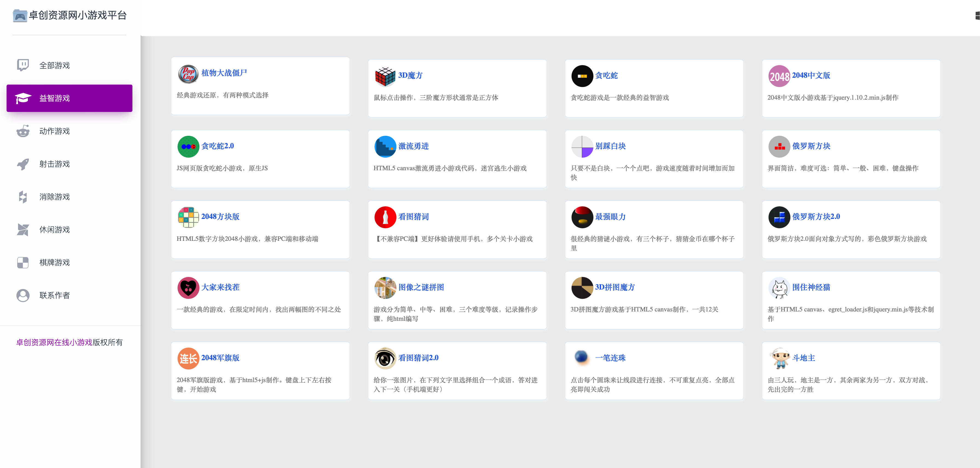
Task: Click the 最强眼力 cup icon
Action: point(582,217)
